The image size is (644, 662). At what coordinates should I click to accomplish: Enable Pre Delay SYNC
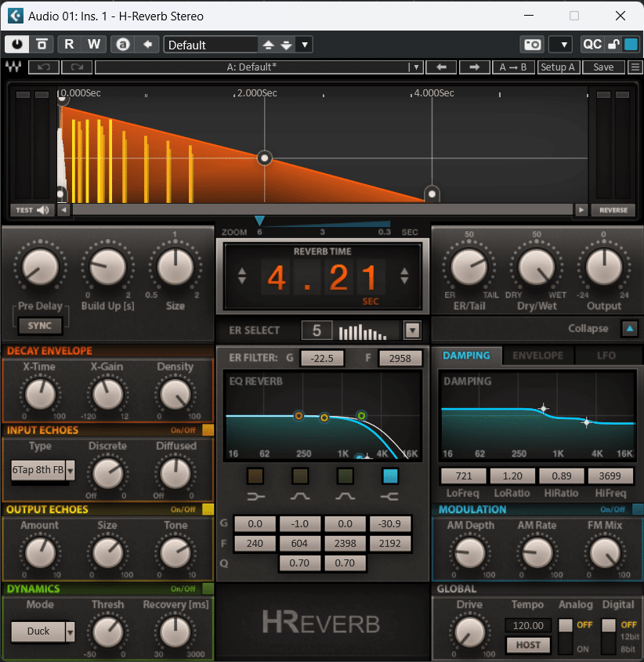pyautogui.click(x=40, y=325)
